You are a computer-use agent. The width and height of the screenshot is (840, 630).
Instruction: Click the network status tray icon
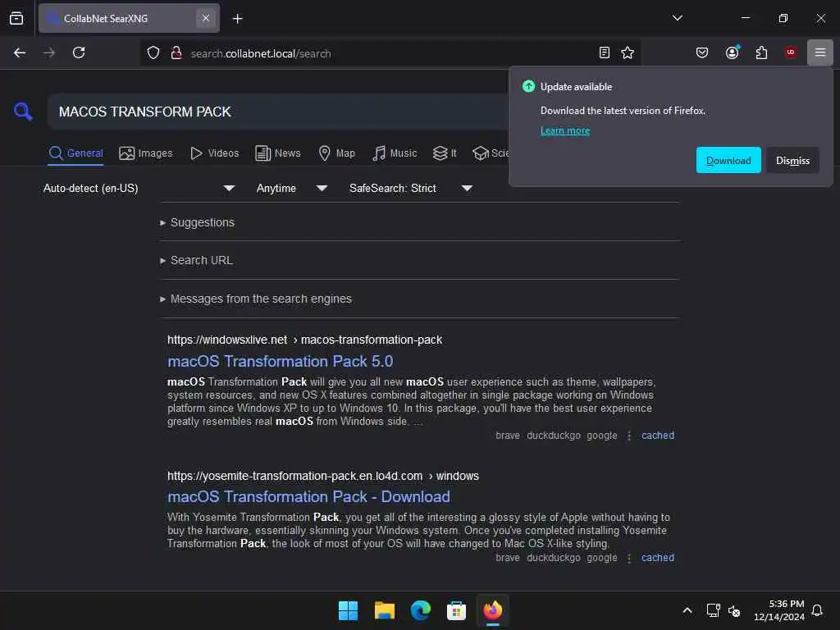[x=713, y=610]
